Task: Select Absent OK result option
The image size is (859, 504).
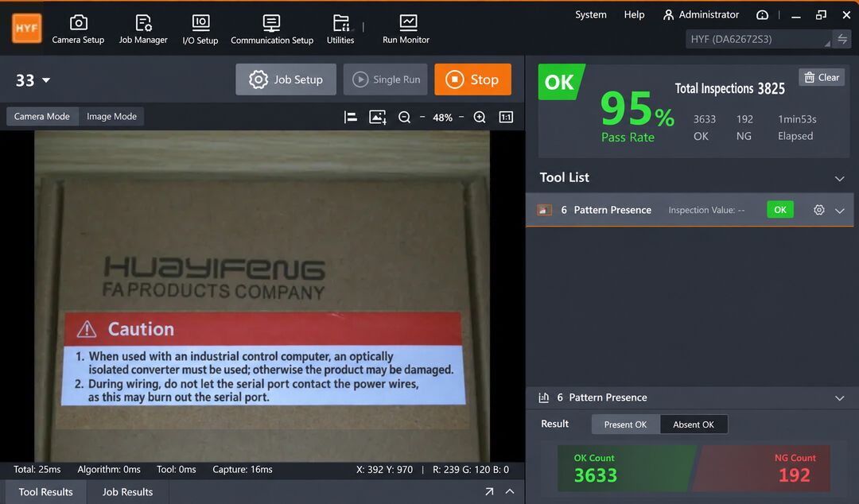Action: pyautogui.click(x=694, y=425)
